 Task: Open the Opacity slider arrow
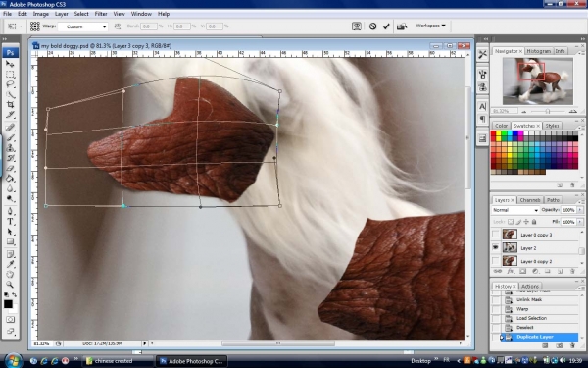[x=580, y=210]
